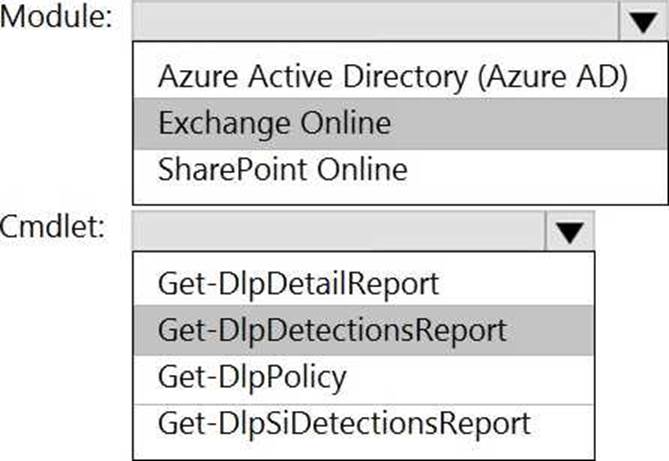Expand the Cmdlet dropdown arrow
Viewport: 669px width, 461px height.
point(569,233)
